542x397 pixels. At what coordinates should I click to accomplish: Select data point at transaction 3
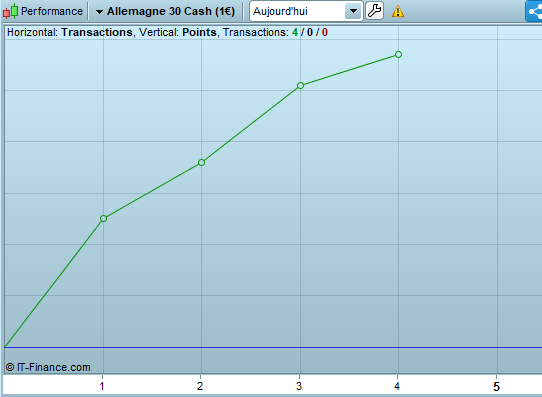point(300,85)
